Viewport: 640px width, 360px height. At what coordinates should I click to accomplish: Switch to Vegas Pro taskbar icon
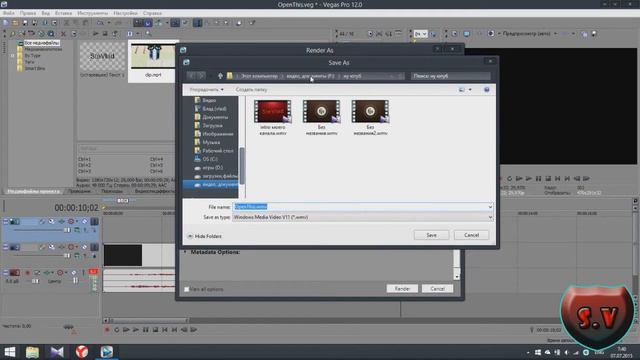pos(107,352)
